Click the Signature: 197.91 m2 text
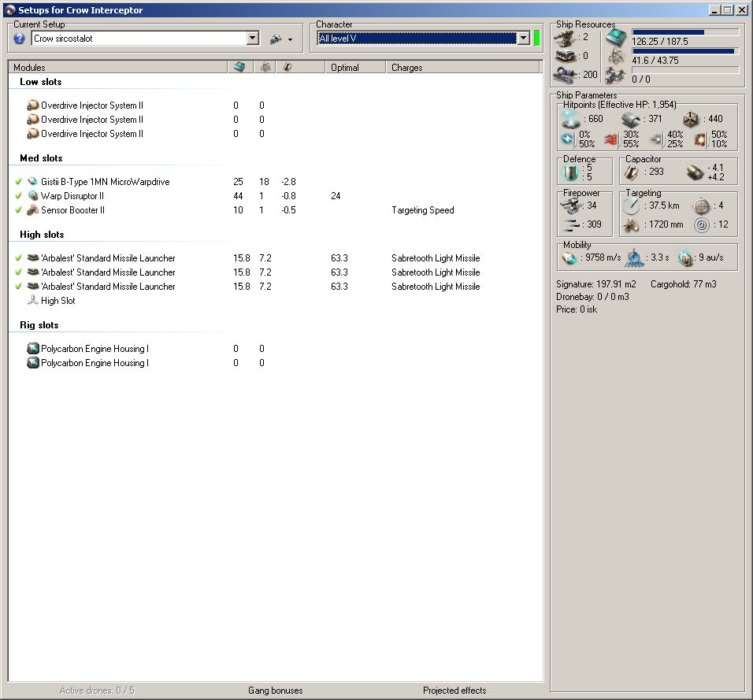 (596, 284)
